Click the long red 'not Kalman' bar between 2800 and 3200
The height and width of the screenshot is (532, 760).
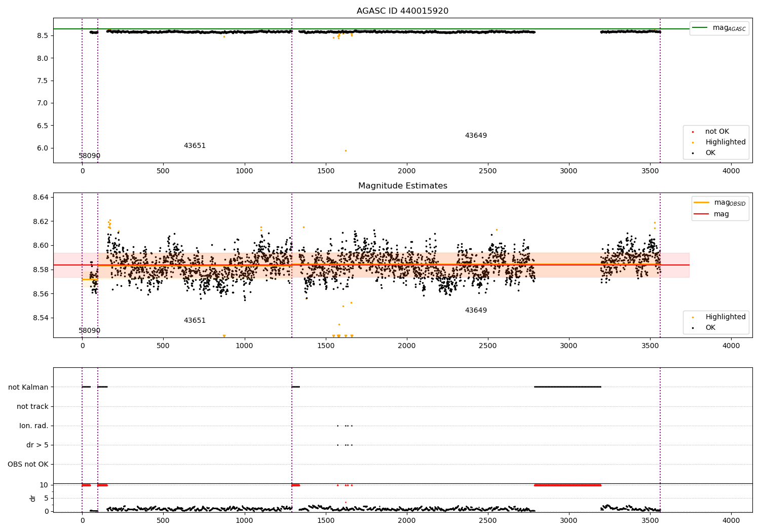(567, 485)
